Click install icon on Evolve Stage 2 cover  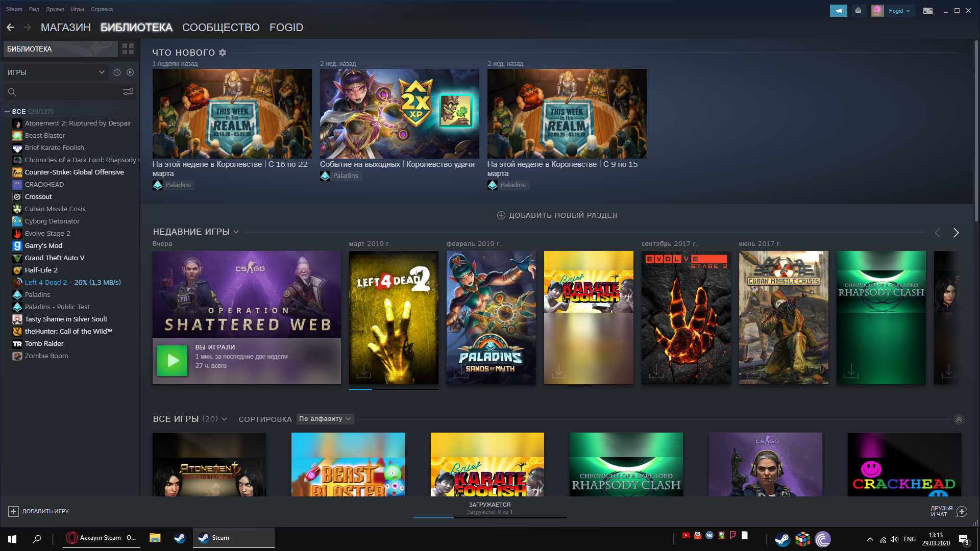pyautogui.click(x=656, y=370)
